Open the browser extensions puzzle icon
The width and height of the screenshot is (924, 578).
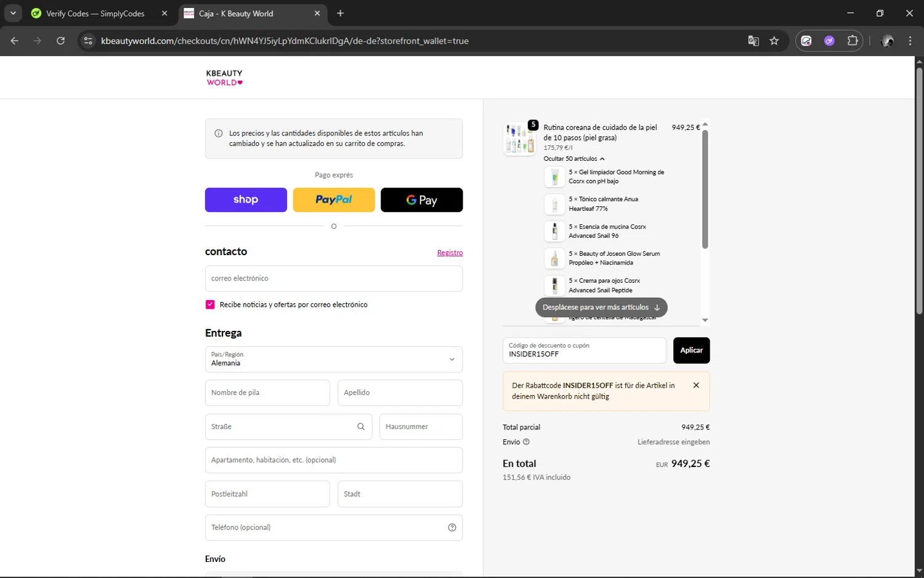853,41
